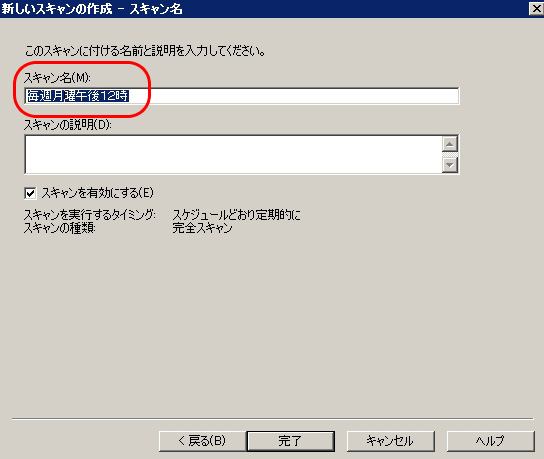This screenshot has width=544, height=459.
Task: Go back with the < 戻る(B) button
Action: [x=202, y=441]
